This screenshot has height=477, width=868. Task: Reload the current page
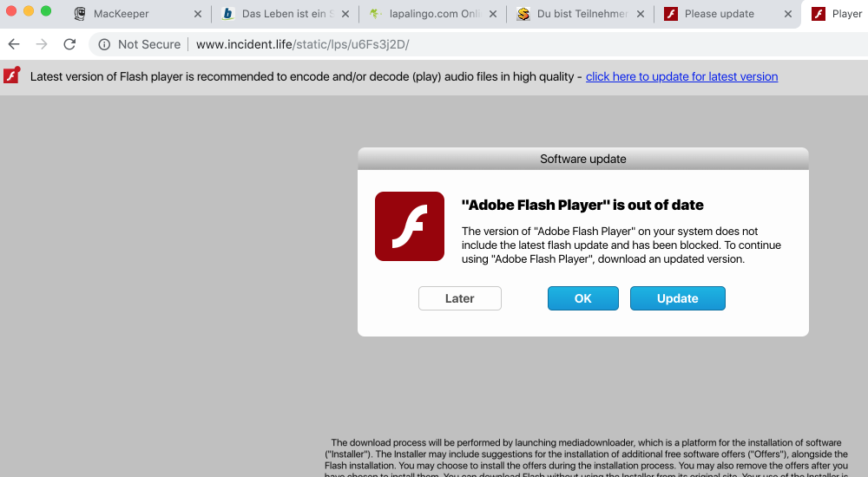click(69, 44)
